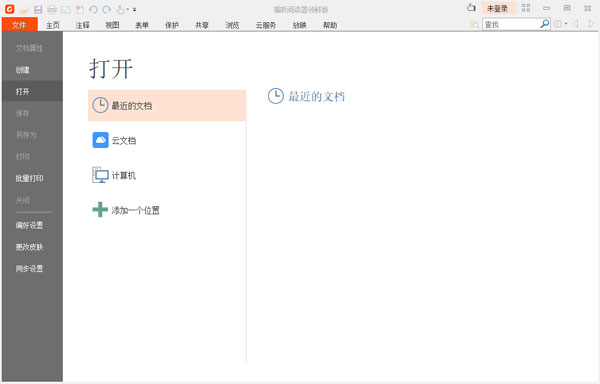Click the undo arrow icon
The width and height of the screenshot is (600, 384).
point(93,9)
